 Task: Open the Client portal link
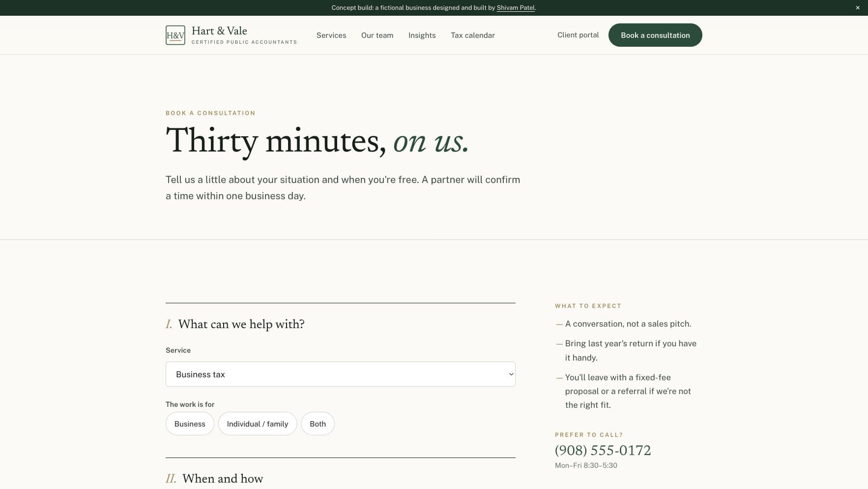[578, 35]
